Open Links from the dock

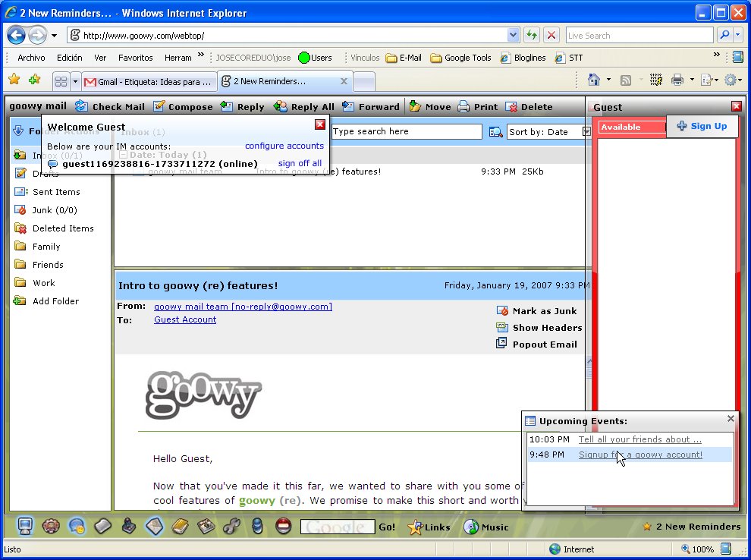[429, 527]
